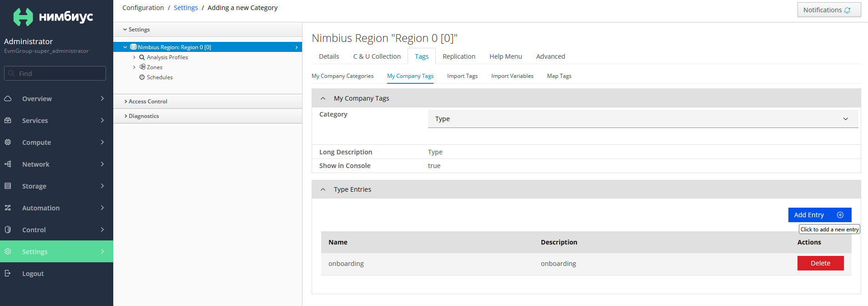Click the Overview cloud icon in sidebar
This screenshot has height=306, width=868.
(8, 98)
